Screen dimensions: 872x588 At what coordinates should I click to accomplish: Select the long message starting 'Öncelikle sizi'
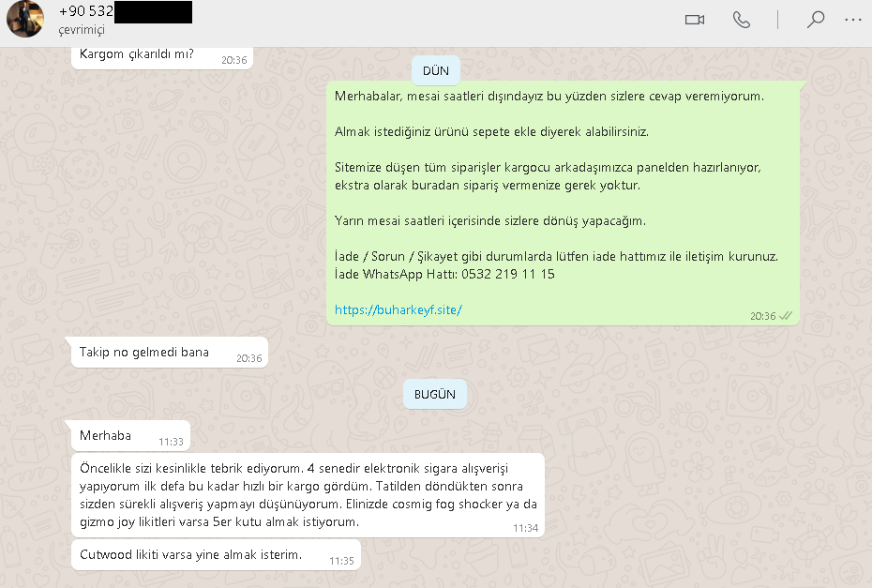308,495
